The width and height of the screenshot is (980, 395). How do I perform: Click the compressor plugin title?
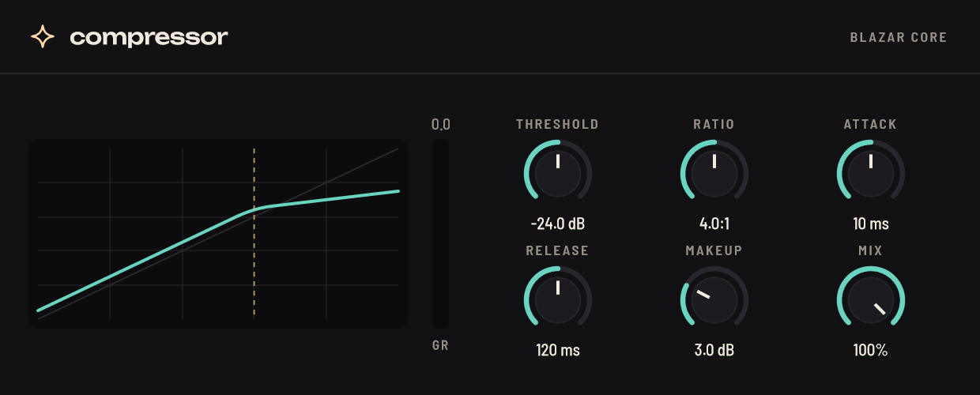pyautogui.click(x=149, y=36)
